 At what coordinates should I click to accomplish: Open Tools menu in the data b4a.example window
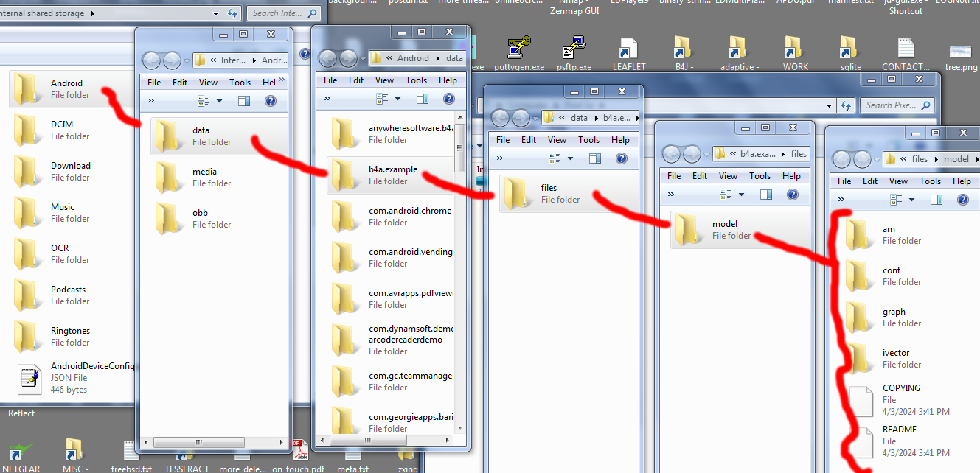click(x=588, y=140)
